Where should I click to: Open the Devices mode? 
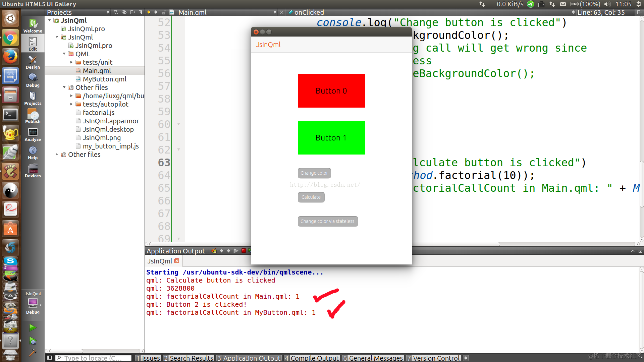[33, 171]
